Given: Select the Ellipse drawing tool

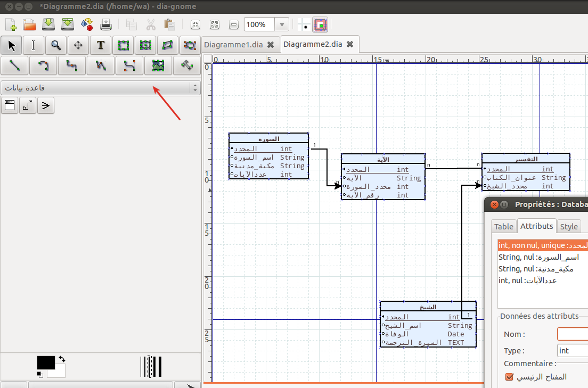Looking at the screenshot, I should click(x=145, y=45).
